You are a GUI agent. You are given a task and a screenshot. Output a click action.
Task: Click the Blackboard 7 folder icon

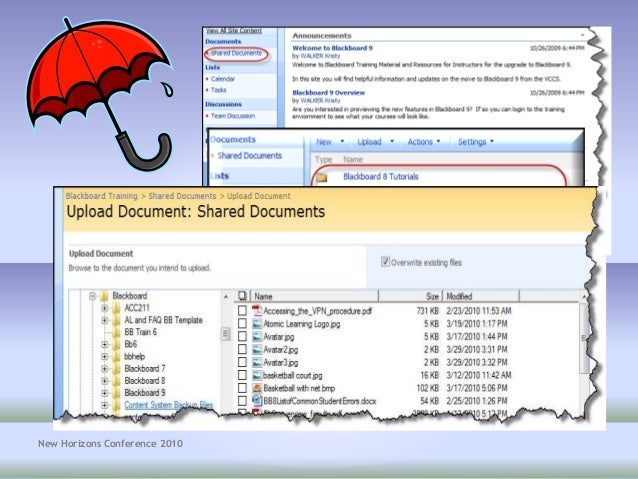point(116,369)
